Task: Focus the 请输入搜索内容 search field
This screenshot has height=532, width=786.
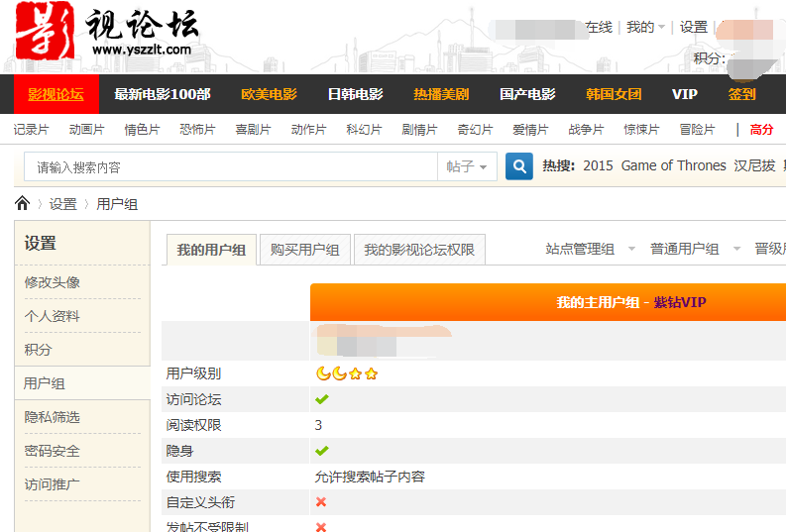Action: tap(231, 166)
